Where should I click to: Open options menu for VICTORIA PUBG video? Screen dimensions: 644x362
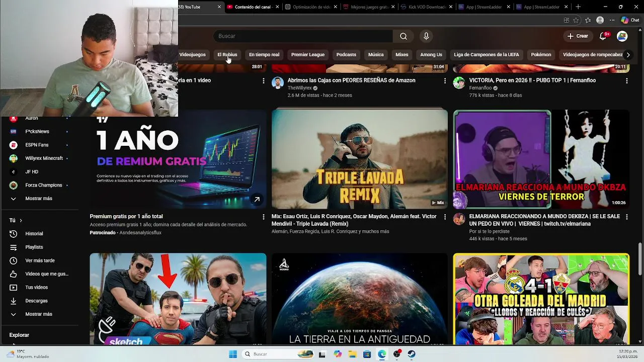pos(626,80)
